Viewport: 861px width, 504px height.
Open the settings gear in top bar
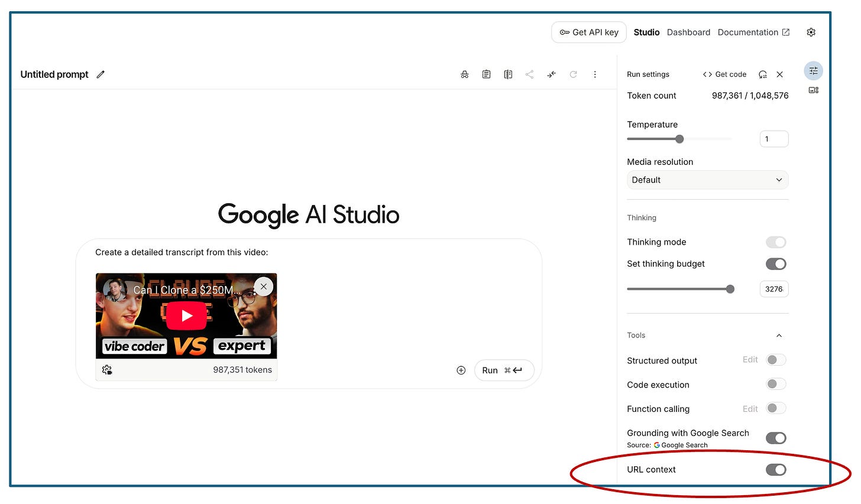[x=811, y=32]
